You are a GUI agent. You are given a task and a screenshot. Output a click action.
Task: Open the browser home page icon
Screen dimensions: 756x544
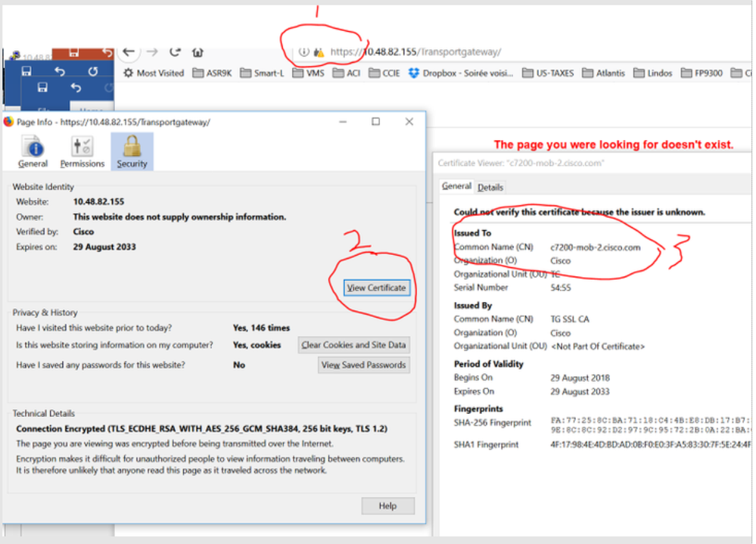pyautogui.click(x=198, y=52)
